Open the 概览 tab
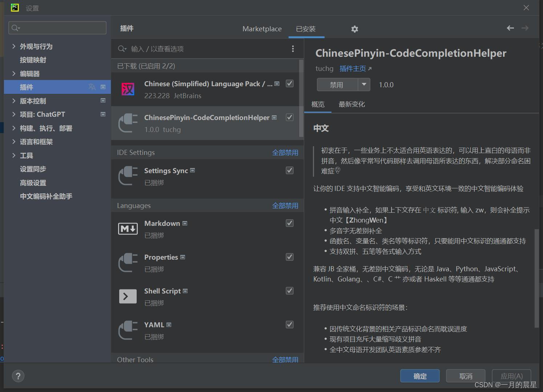Screen dimensions: 543x392 [318, 104]
